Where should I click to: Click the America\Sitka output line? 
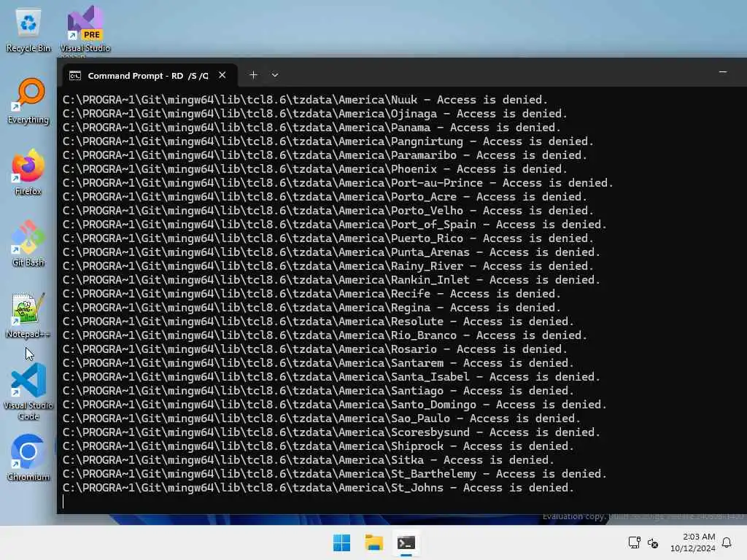click(x=309, y=460)
